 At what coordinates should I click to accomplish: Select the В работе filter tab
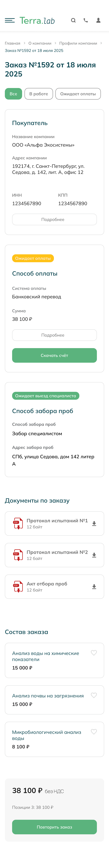tap(39, 94)
